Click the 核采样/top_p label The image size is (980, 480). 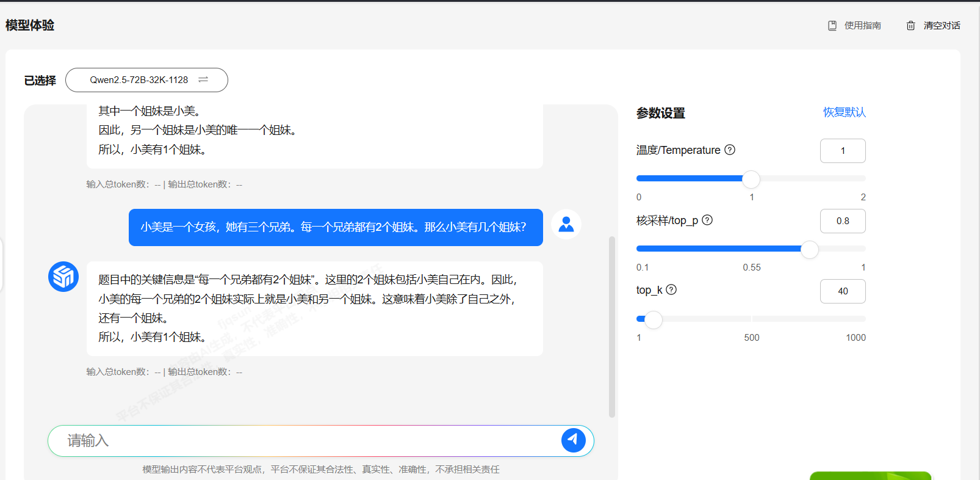pyautogui.click(x=667, y=220)
